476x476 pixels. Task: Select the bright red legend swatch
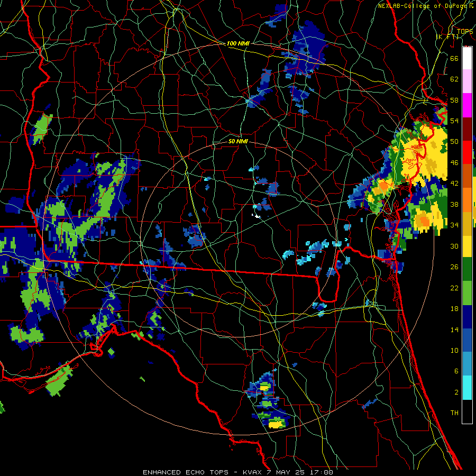[x=467, y=152]
